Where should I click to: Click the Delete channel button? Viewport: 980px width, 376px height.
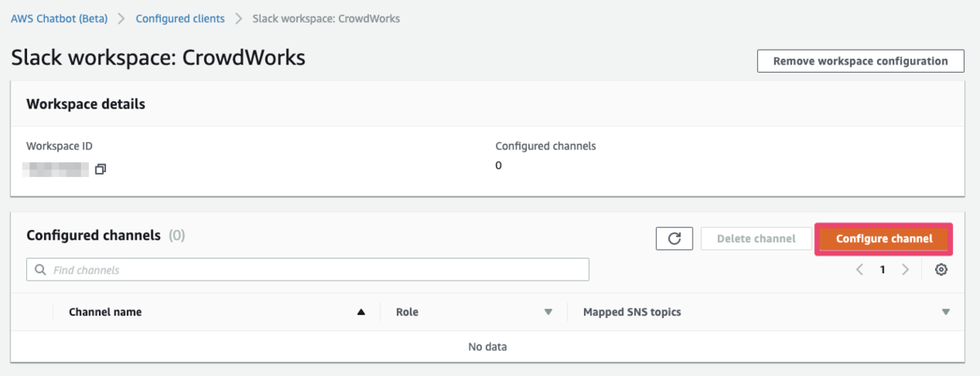point(755,239)
